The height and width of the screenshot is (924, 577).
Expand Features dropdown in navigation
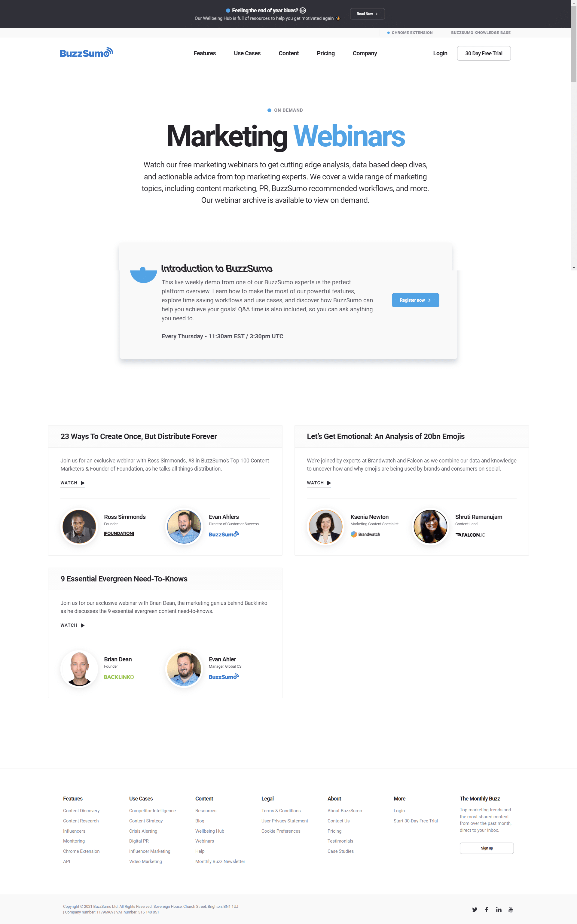coord(203,53)
